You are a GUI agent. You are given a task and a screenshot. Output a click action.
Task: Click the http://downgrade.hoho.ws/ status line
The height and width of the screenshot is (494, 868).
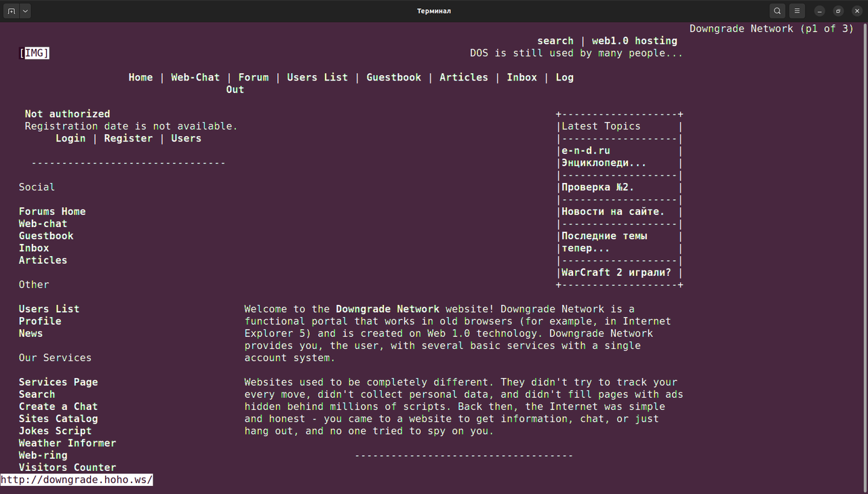77,480
